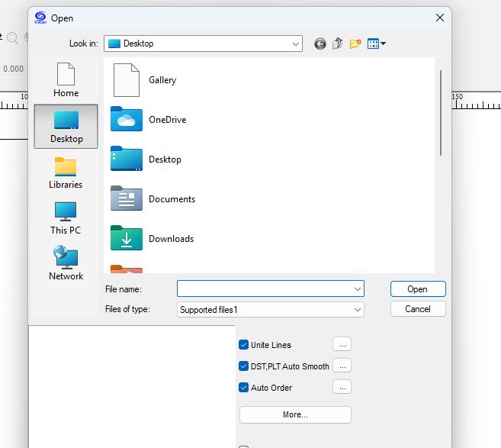Click the file list vertical scrollbar
The width and height of the screenshot is (501, 448).
coord(441,112)
